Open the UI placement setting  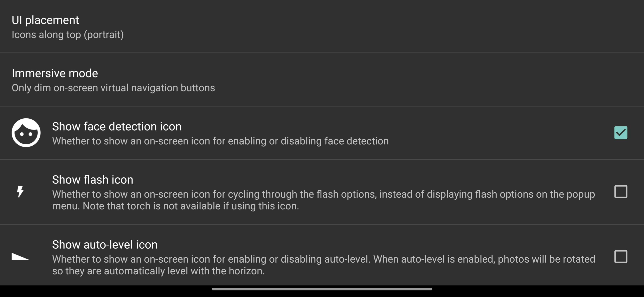point(45,20)
